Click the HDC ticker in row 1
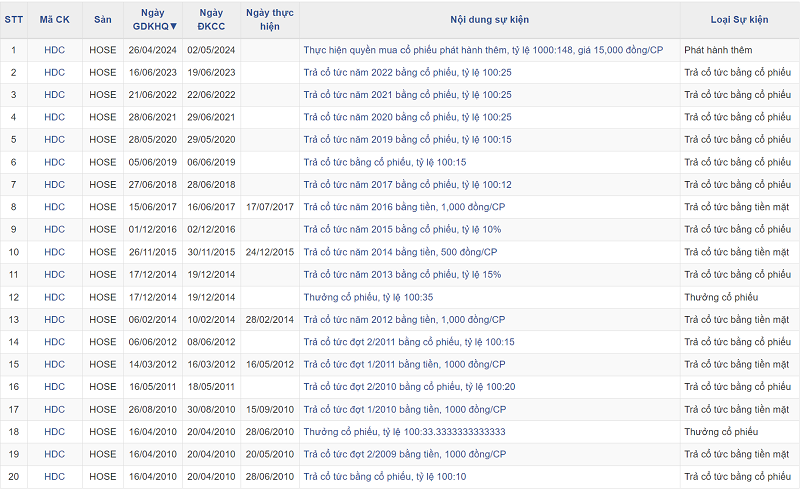This screenshot has width=800, height=491. coord(54,49)
